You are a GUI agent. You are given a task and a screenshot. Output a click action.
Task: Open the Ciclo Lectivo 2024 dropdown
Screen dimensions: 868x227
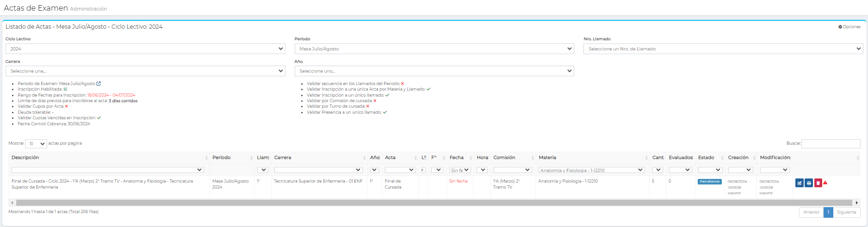coord(145,49)
